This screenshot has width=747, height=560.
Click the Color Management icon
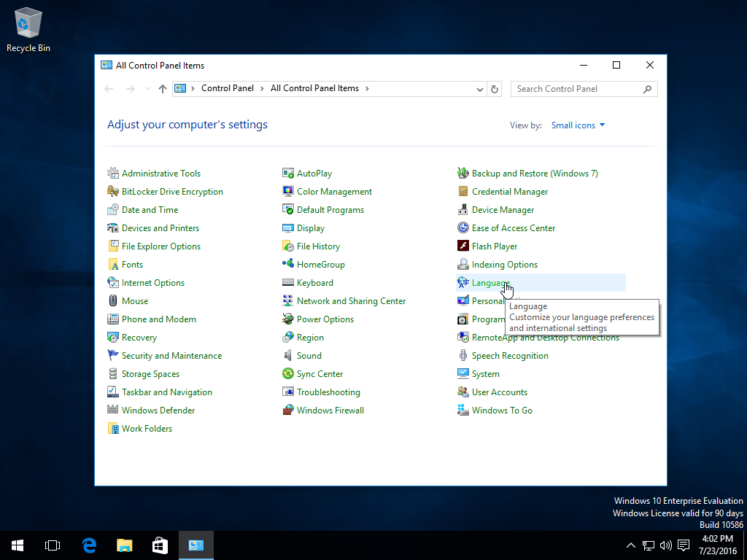click(x=288, y=192)
